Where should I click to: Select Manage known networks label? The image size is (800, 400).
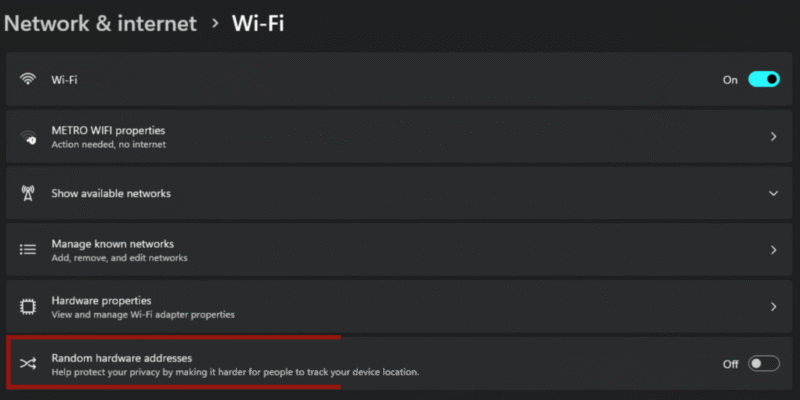tap(112, 243)
